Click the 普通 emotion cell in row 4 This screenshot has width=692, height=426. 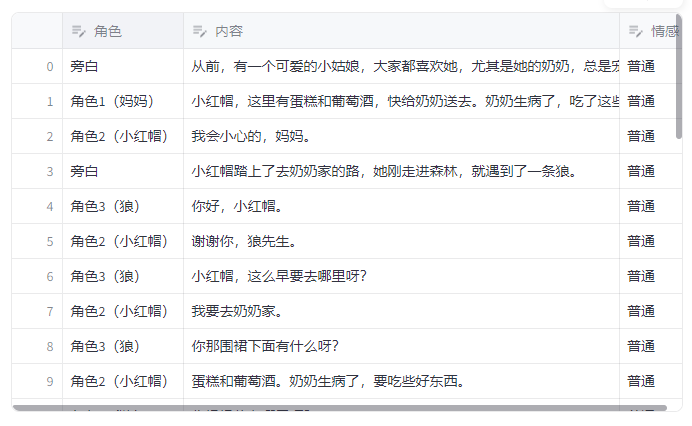coord(641,206)
